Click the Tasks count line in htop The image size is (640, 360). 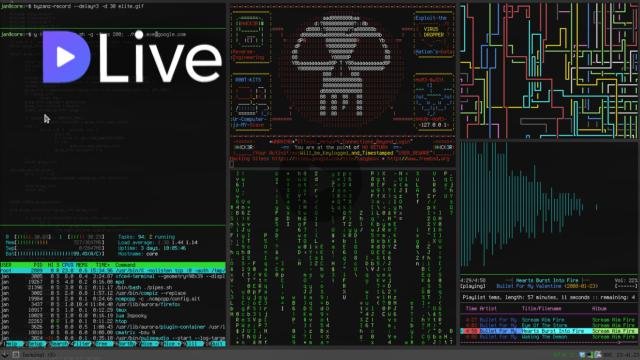click(x=146, y=237)
